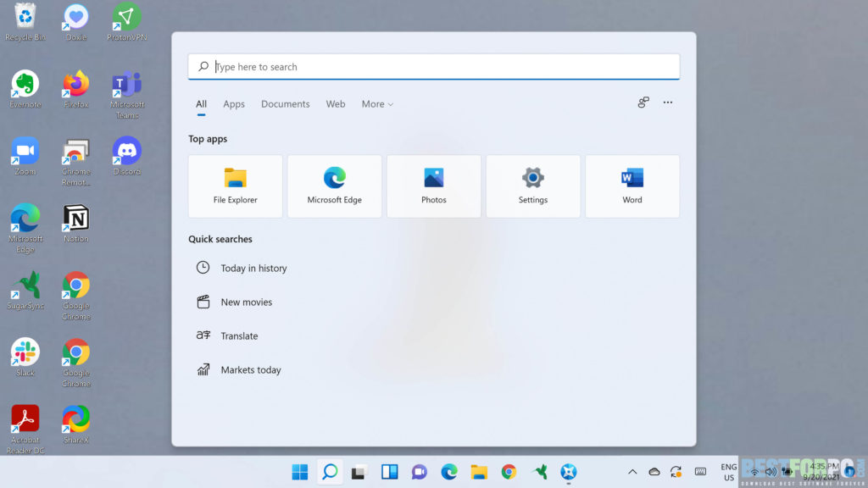Select the Discord desktop shortcut
The width and height of the screenshot is (868, 488).
127,157
